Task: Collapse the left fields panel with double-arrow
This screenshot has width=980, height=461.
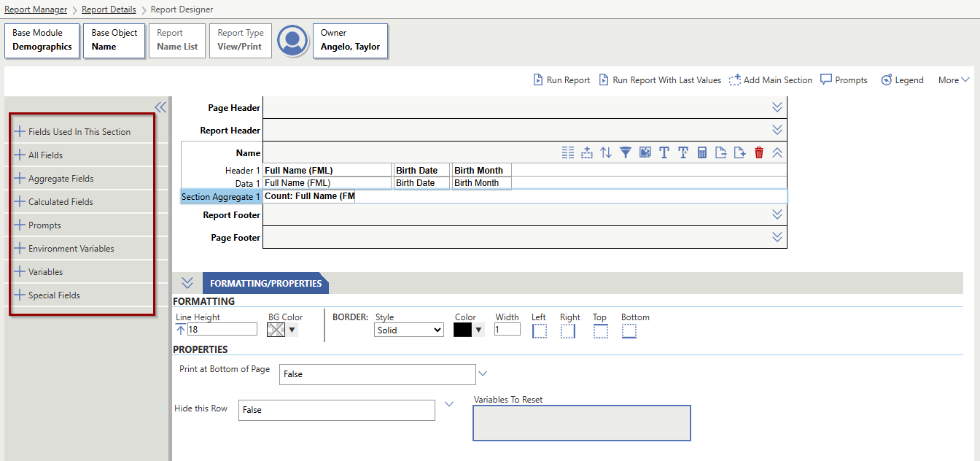Action: pyautogui.click(x=160, y=107)
